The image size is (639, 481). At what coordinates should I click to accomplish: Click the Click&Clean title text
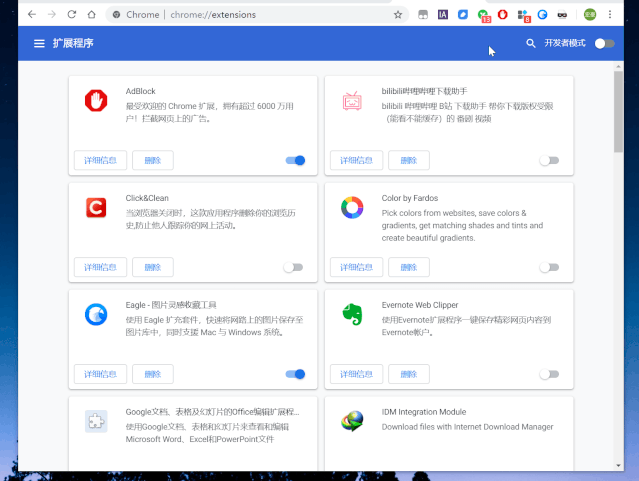[147, 198]
